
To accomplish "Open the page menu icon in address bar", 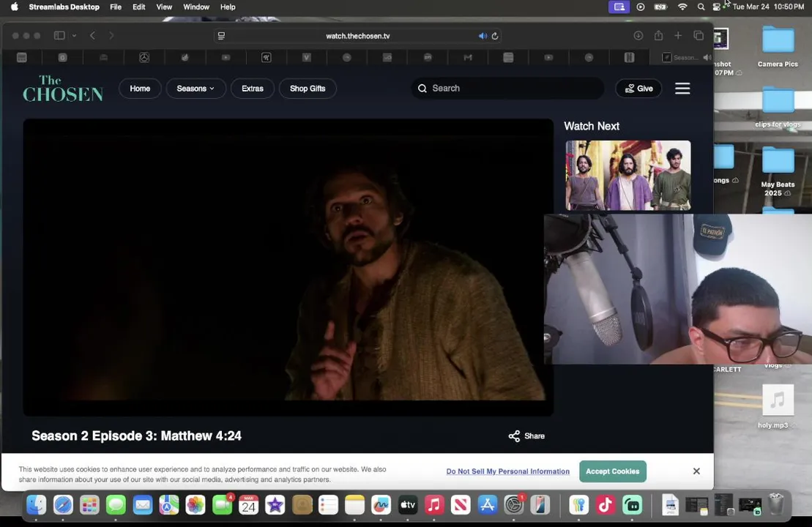I will click(x=221, y=36).
